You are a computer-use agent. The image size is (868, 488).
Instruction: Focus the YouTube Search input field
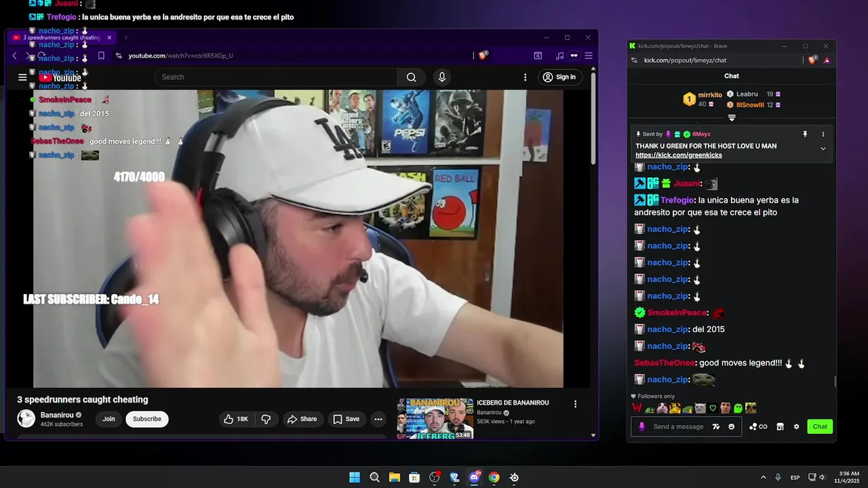click(276, 77)
